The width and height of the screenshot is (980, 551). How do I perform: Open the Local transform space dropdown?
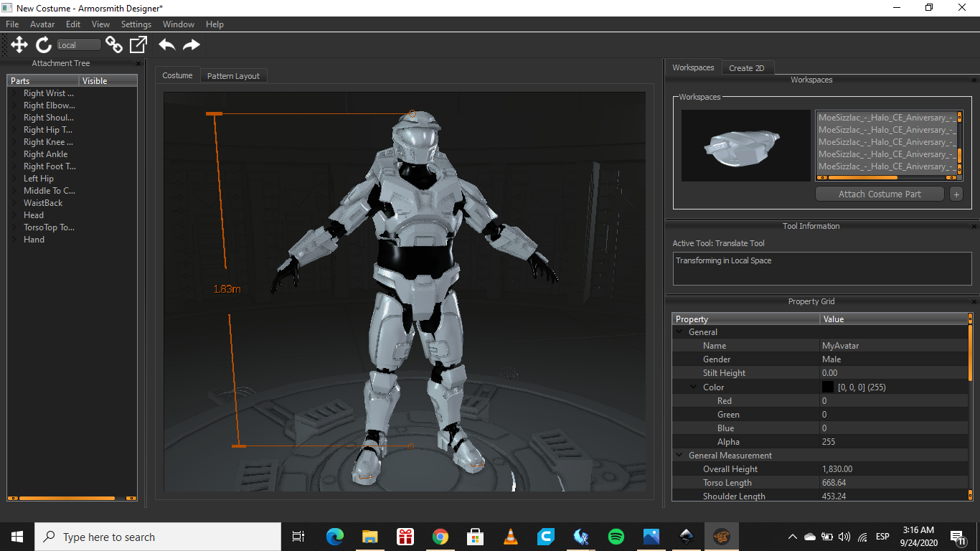tap(79, 45)
